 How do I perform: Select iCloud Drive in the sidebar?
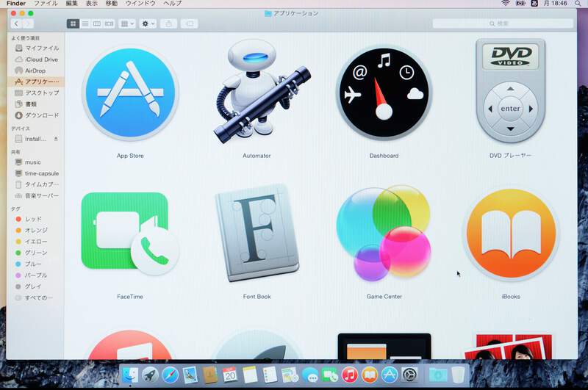[37, 59]
